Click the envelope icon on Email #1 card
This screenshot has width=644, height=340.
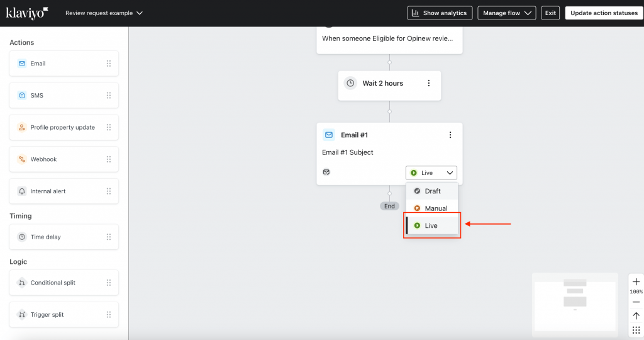tap(328, 135)
